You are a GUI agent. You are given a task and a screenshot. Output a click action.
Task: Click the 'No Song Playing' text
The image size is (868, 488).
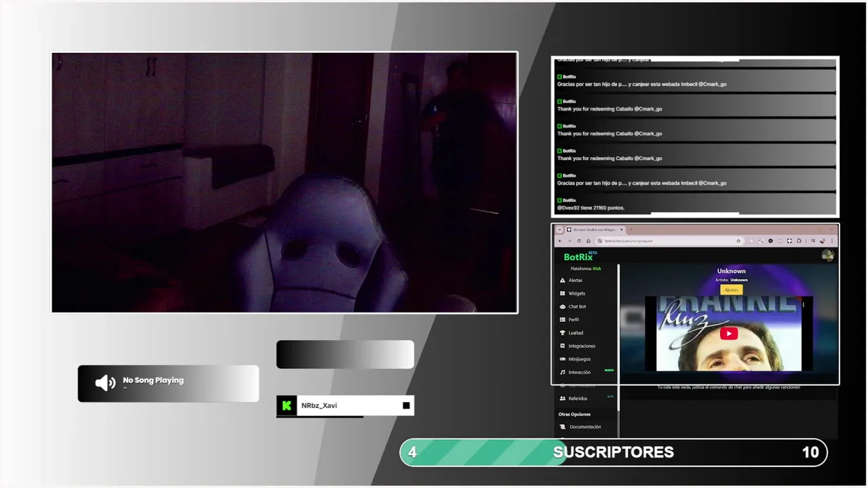coord(153,380)
